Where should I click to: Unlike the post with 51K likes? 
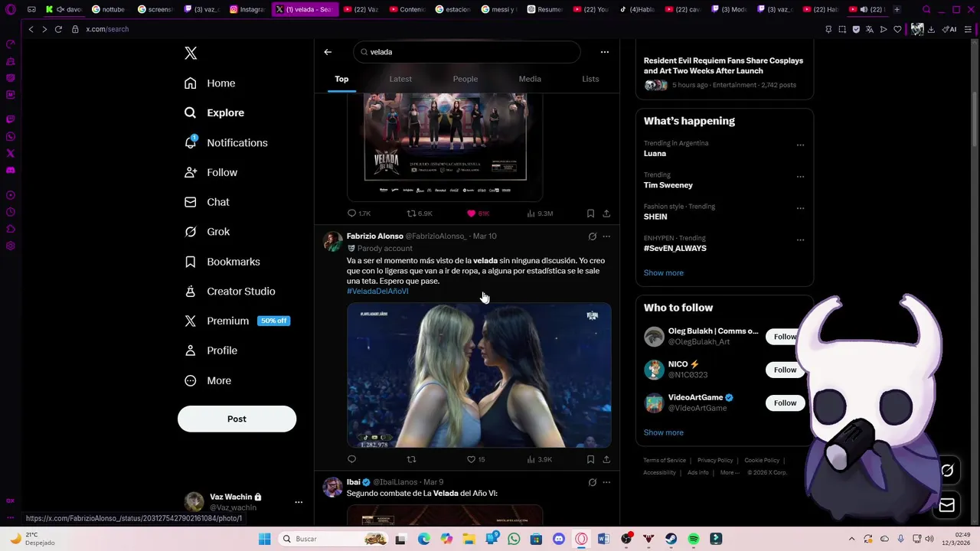[x=478, y=214]
